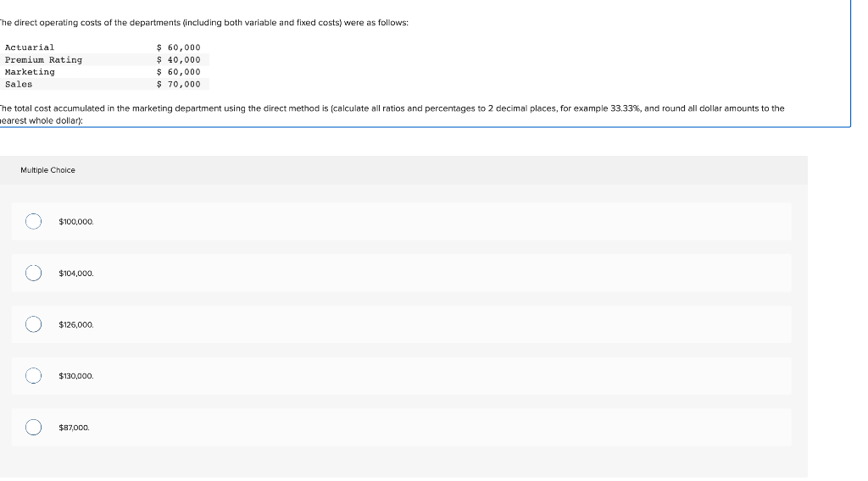Click the $40,000 Premium Rating amount
The width and height of the screenshot is (868, 481).
click(x=178, y=60)
